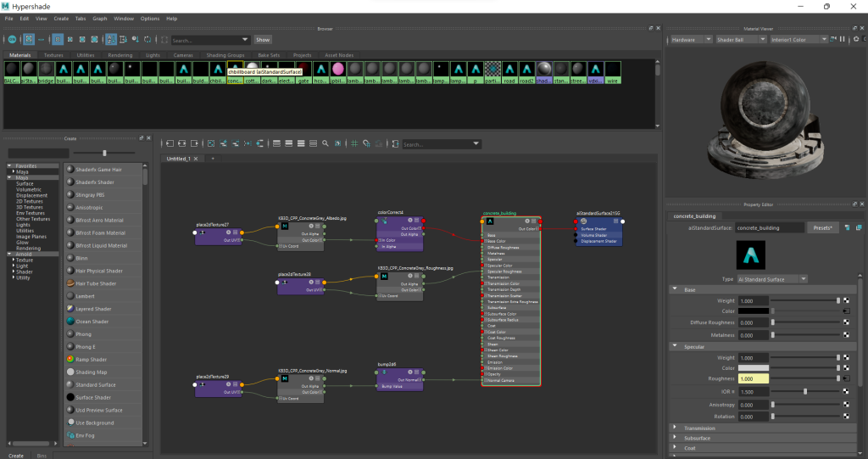Toggle the snap to grid icon
The height and width of the screenshot is (459, 868).
pos(366,143)
